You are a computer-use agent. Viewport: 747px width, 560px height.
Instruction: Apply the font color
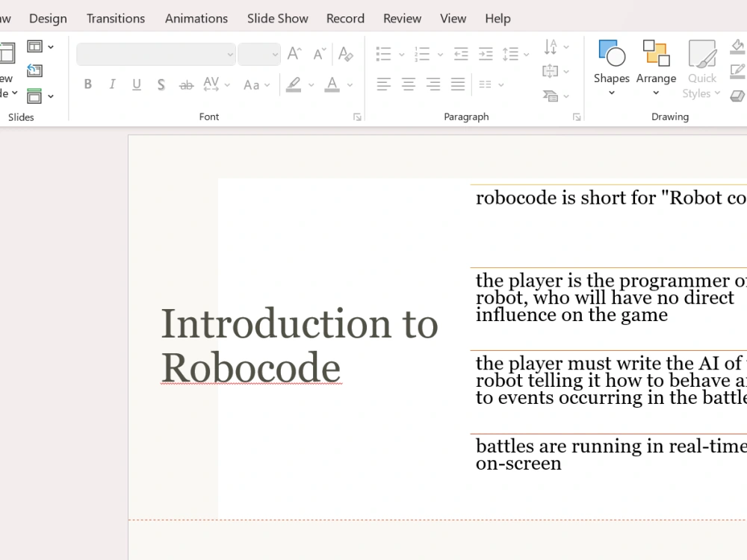pyautogui.click(x=332, y=84)
